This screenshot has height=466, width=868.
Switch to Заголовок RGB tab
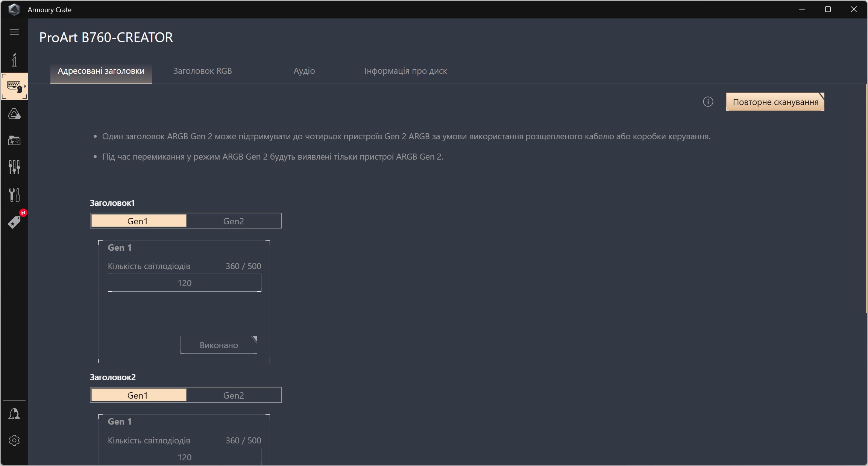pos(202,71)
